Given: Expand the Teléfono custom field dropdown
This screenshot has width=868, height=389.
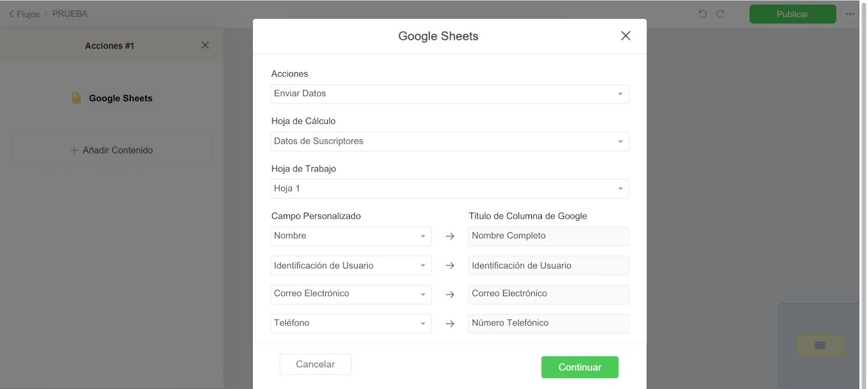Looking at the screenshot, I should [x=350, y=323].
